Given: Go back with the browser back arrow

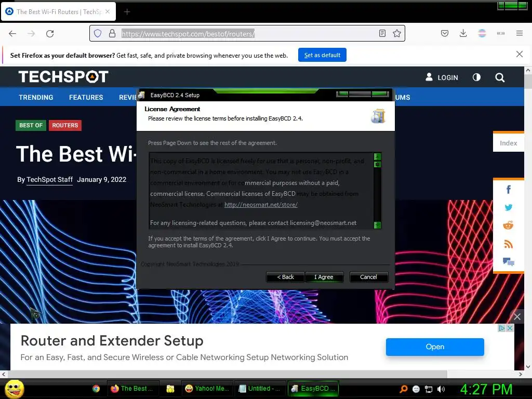Looking at the screenshot, I should tap(12, 33).
